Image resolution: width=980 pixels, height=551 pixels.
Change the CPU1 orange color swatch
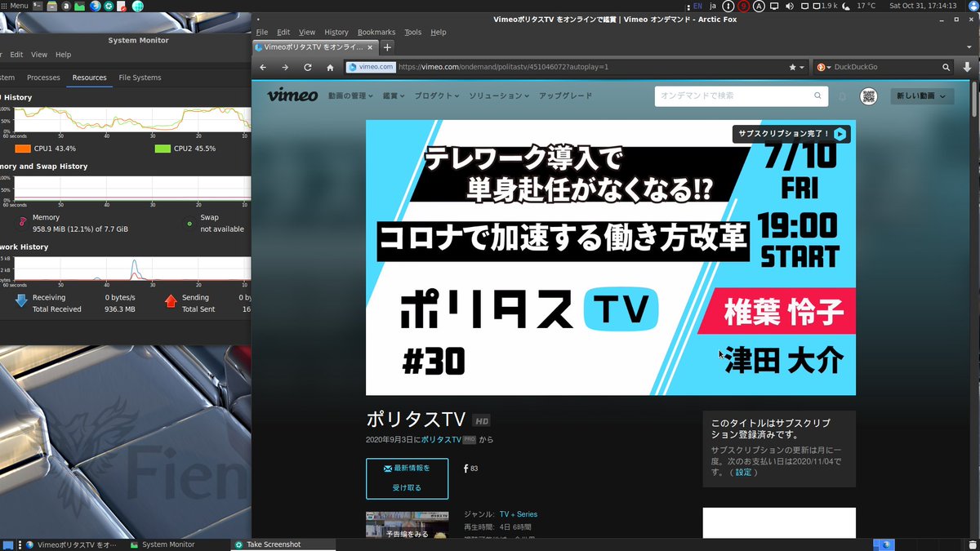(x=23, y=149)
